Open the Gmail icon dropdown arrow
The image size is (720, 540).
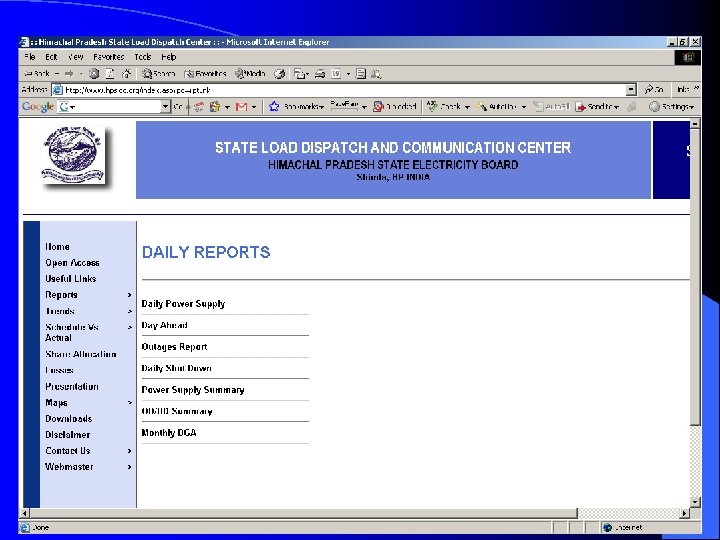(x=254, y=107)
